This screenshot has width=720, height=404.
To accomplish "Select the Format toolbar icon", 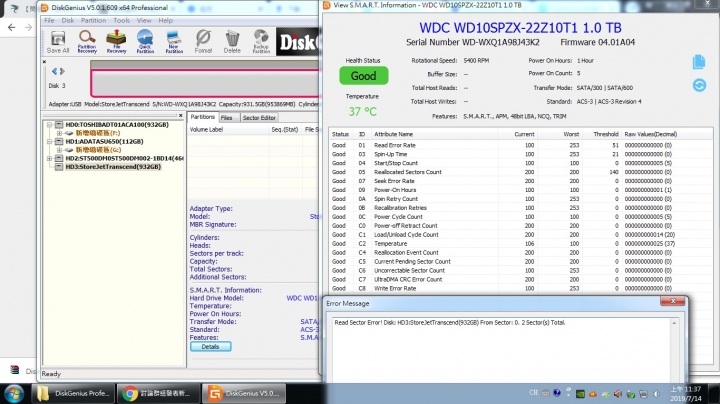I will click(x=203, y=42).
